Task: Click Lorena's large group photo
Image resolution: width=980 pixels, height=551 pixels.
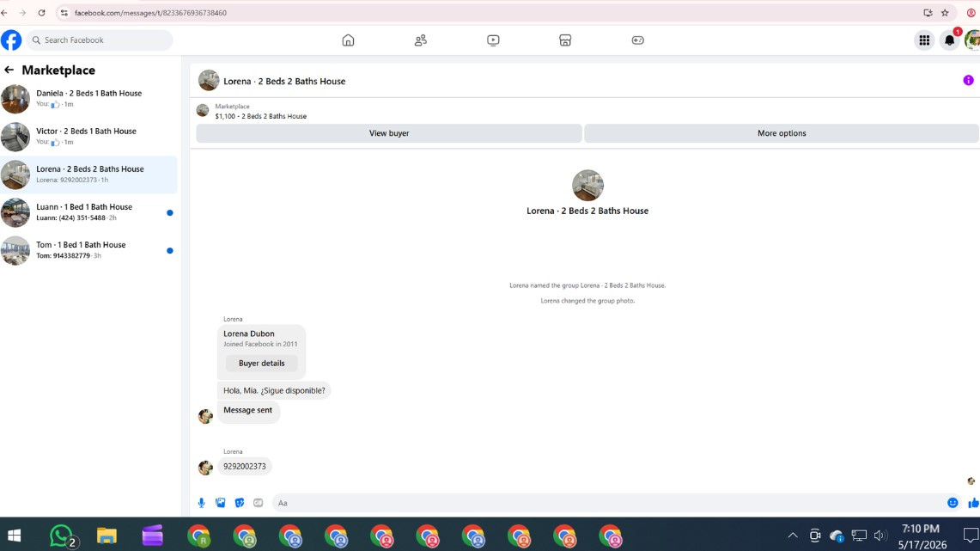Action: pos(587,185)
